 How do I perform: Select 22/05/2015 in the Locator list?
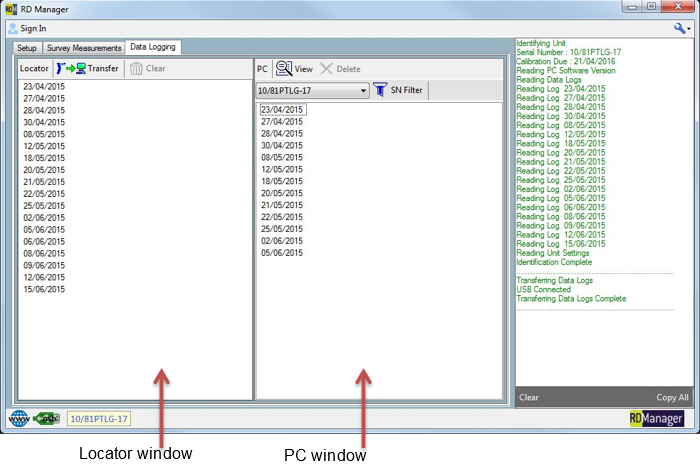point(44,194)
